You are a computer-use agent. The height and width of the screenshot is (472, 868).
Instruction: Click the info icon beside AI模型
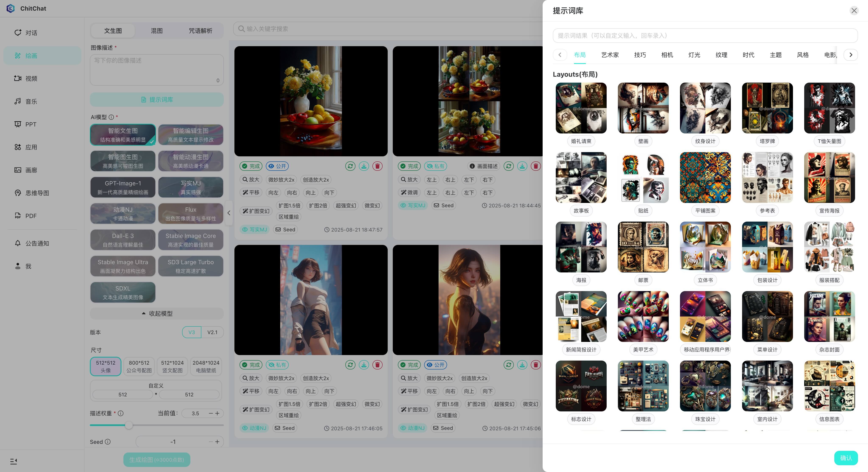coord(111,117)
